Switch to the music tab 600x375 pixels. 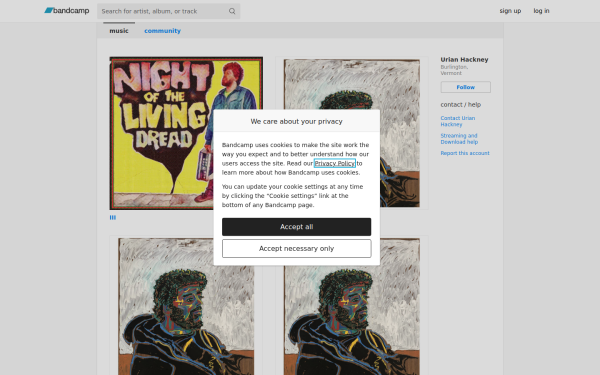click(119, 31)
